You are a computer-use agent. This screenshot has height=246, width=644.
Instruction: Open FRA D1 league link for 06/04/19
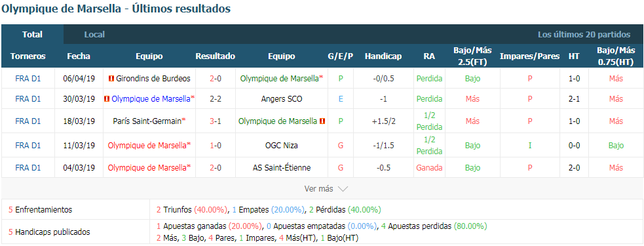28,78
